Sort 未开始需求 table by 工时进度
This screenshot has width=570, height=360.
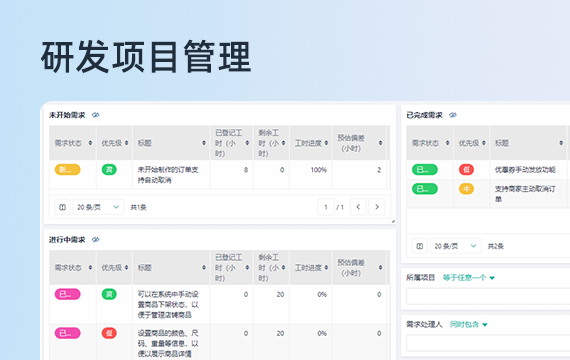326,143
